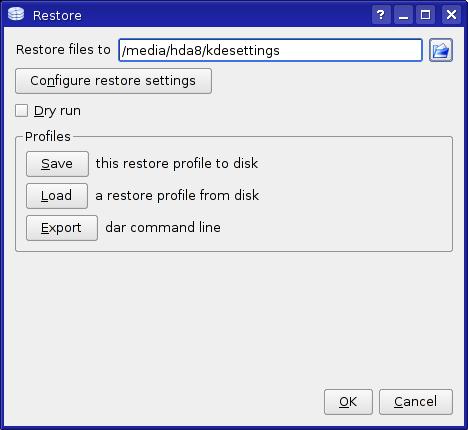Viewport: 468px width, 430px height.
Task: Click the Profiles group heading
Action: tap(48, 136)
